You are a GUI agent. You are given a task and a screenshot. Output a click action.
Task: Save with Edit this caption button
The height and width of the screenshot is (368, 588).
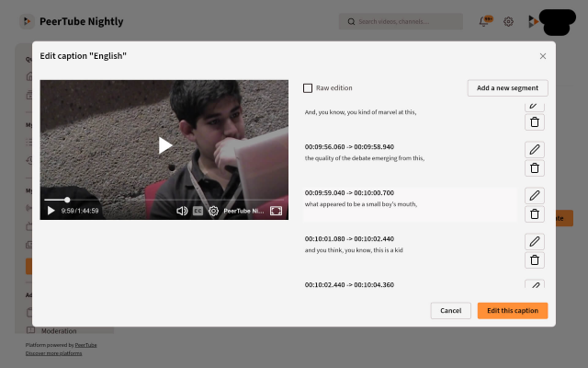(x=512, y=311)
